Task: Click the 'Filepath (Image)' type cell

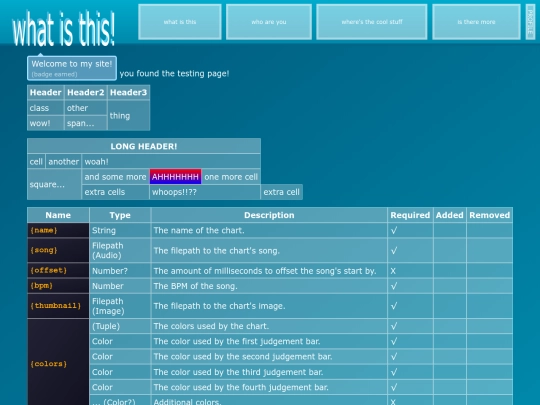Action: click(x=120, y=306)
